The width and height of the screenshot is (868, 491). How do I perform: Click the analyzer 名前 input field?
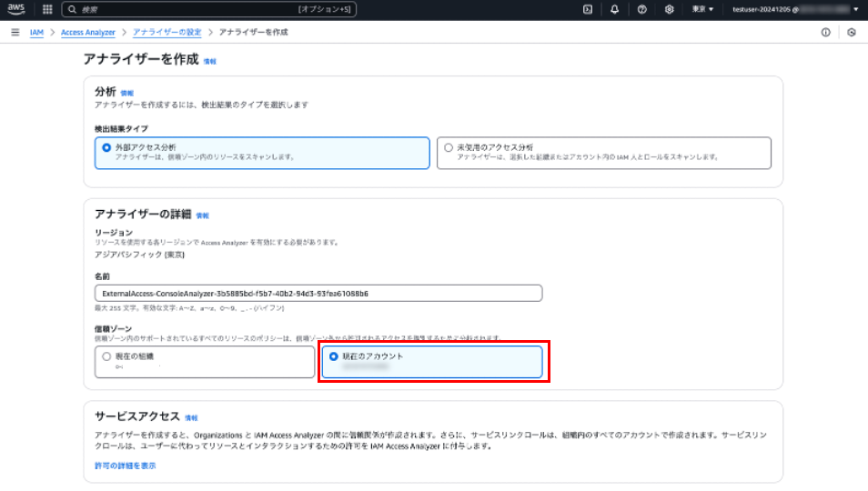click(318, 293)
